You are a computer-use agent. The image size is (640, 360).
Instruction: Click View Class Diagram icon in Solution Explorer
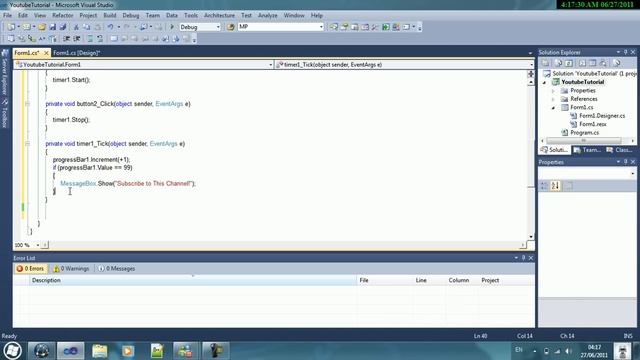point(603,63)
